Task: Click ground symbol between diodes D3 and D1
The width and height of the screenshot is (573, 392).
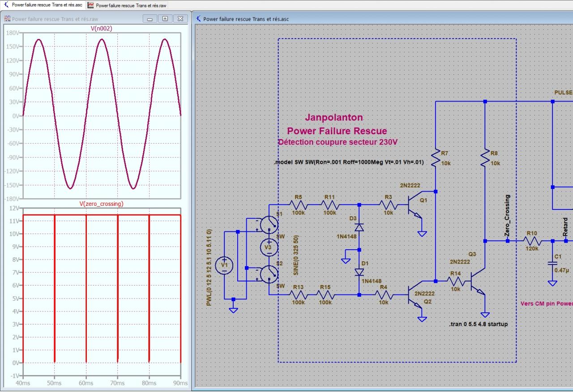Action: [346, 260]
